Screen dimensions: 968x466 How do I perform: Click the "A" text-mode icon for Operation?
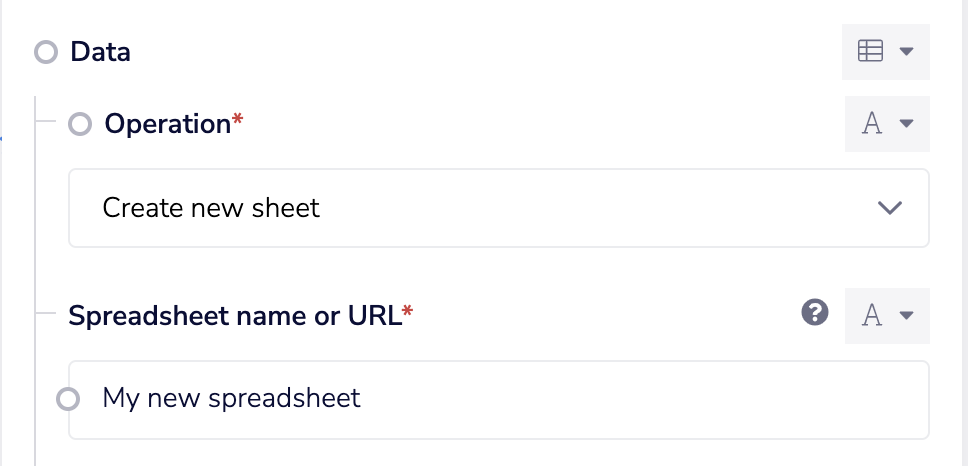click(x=872, y=124)
